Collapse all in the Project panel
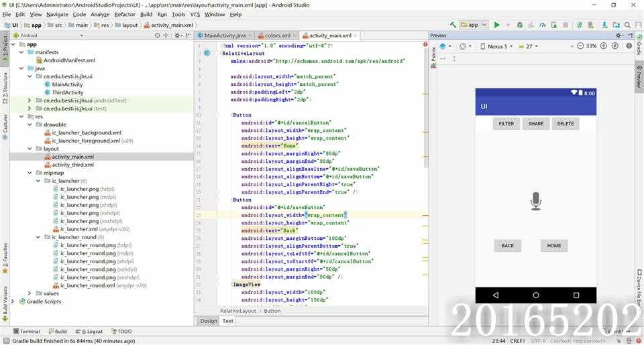 [166, 36]
